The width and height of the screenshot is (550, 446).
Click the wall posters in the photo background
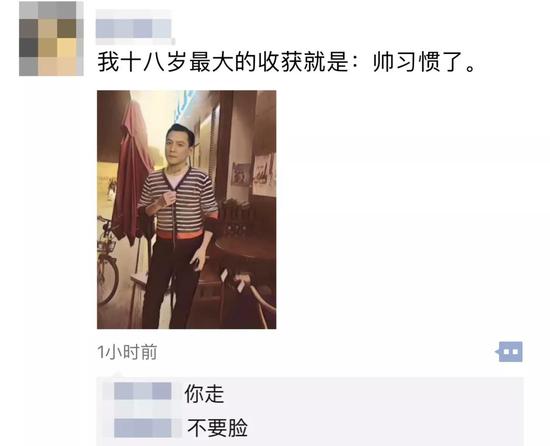coord(253,175)
